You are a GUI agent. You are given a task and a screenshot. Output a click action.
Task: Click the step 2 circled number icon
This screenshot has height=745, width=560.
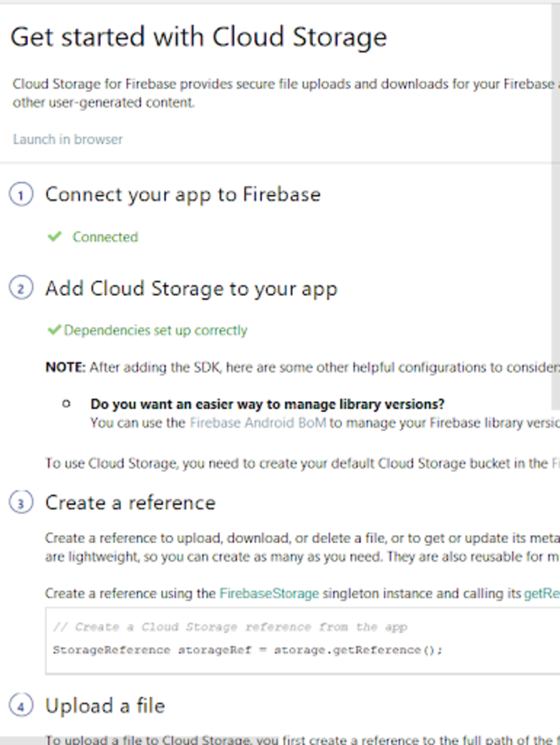coord(21,288)
